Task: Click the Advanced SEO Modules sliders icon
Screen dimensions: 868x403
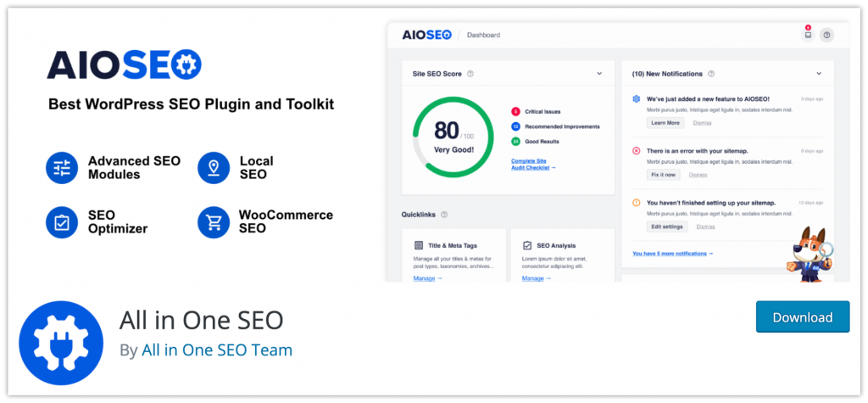Action: [x=62, y=168]
